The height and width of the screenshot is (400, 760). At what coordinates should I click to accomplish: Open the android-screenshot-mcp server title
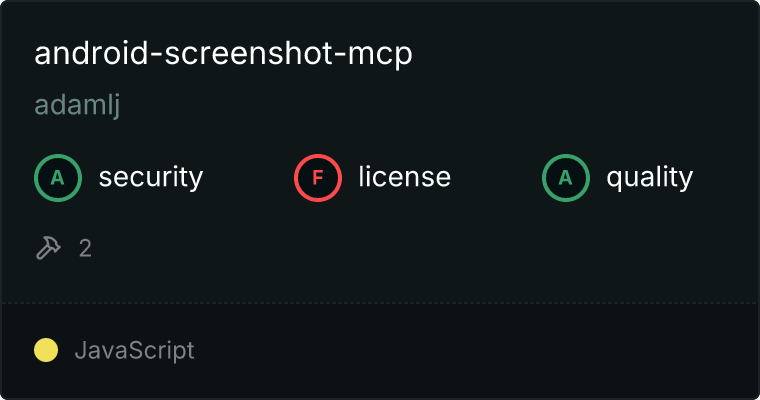click(223, 53)
